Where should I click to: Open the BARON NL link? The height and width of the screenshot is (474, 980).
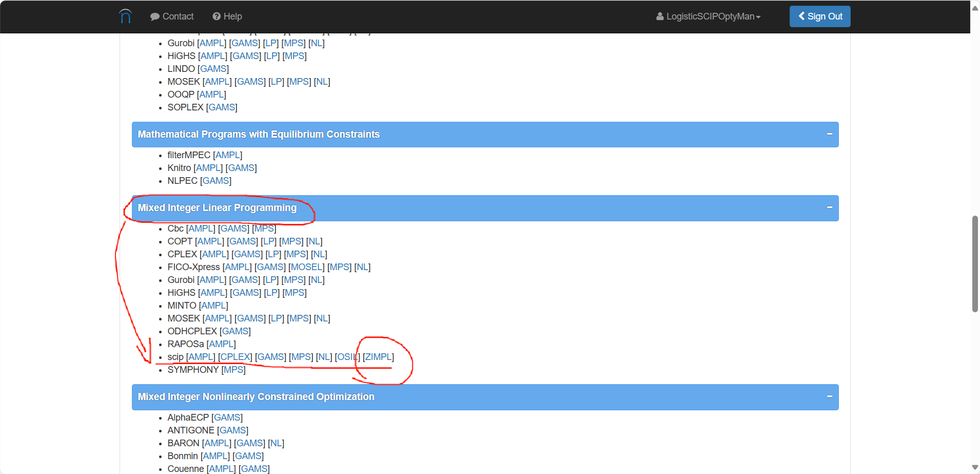(x=276, y=443)
